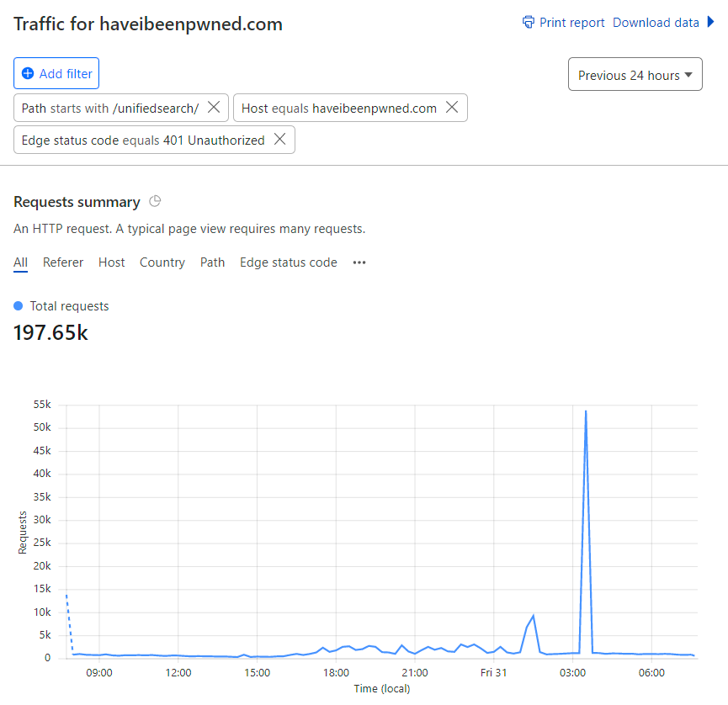Remove the Path starts with /unifiedsearch/ filter
This screenshot has width=728, height=705.
[x=214, y=107]
